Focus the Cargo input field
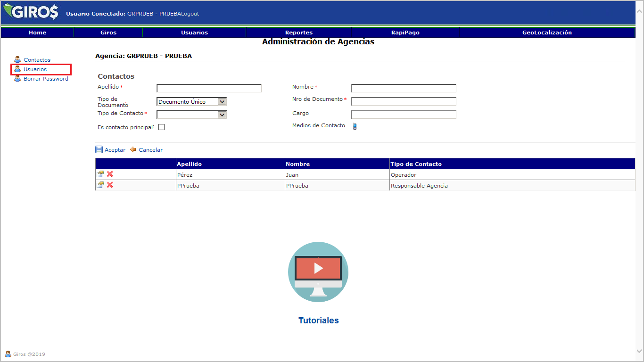 pos(404,115)
